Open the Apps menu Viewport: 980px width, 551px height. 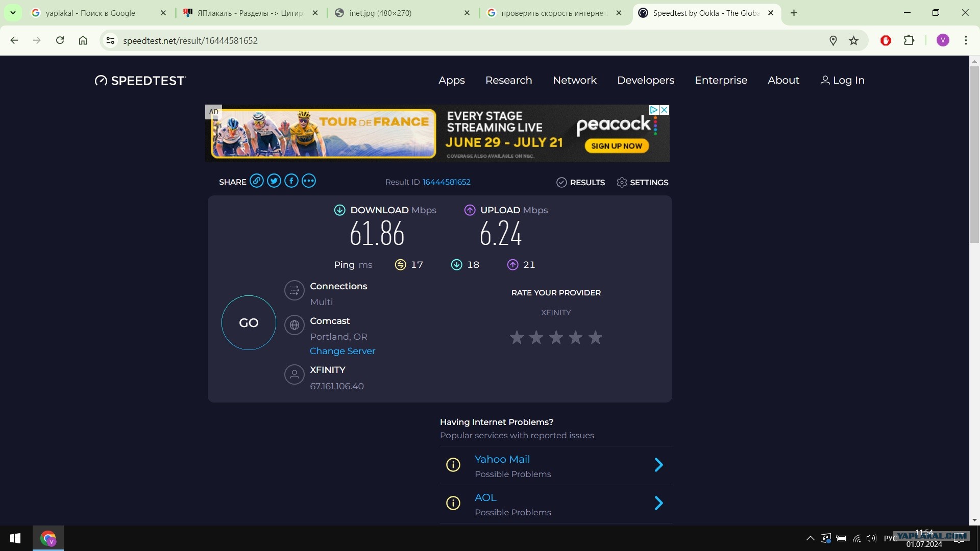tap(452, 80)
